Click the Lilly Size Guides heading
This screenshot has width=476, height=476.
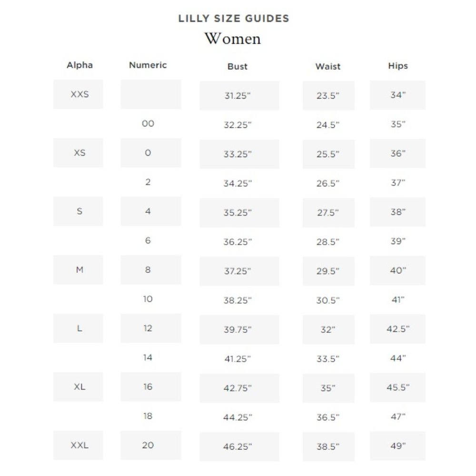click(x=234, y=19)
